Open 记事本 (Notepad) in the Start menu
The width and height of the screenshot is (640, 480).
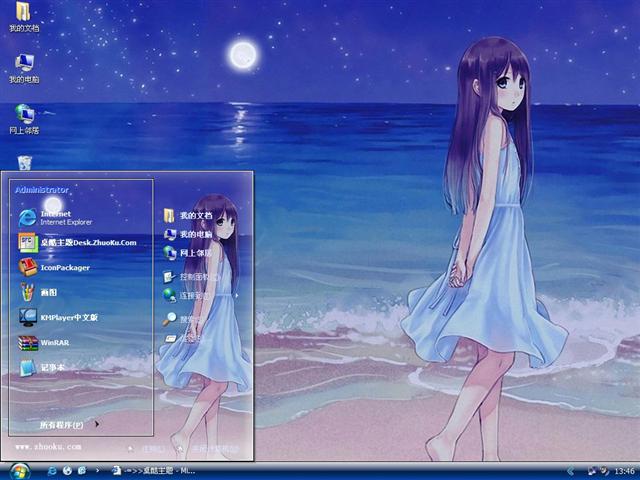coord(50,368)
